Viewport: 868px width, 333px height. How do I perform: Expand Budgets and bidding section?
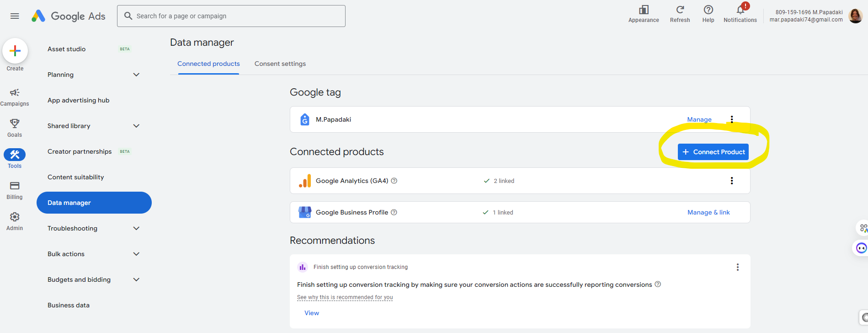click(x=136, y=279)
